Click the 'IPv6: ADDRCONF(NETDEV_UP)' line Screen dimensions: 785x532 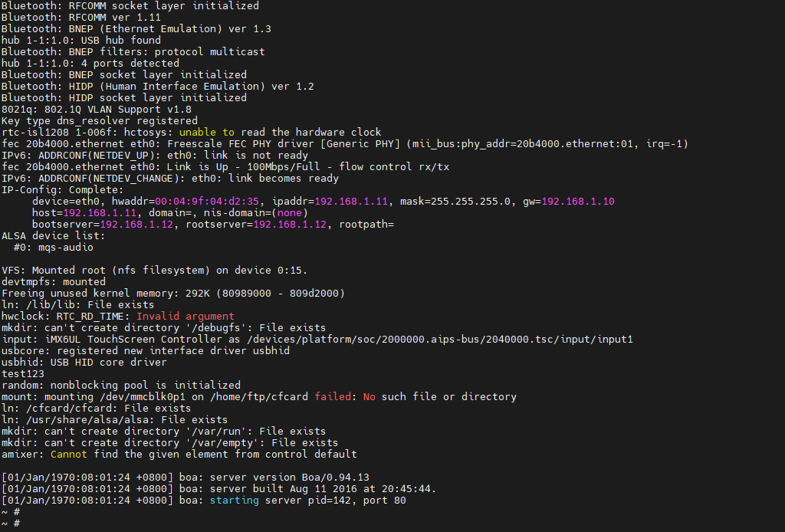point(155,155)
